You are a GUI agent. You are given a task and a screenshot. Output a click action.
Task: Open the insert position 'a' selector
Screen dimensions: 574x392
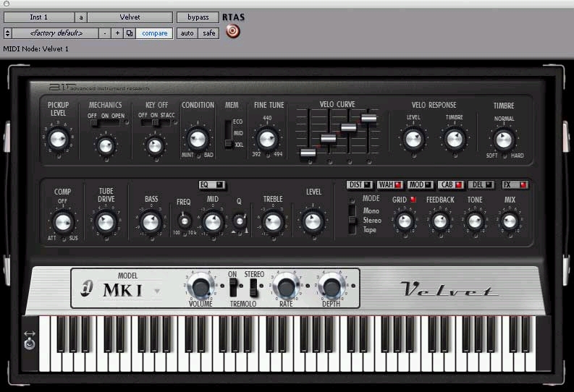tap(81, 17)
